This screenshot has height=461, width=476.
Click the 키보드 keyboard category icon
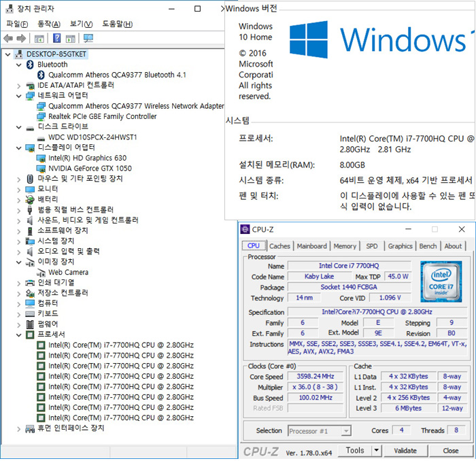(30, 314)
